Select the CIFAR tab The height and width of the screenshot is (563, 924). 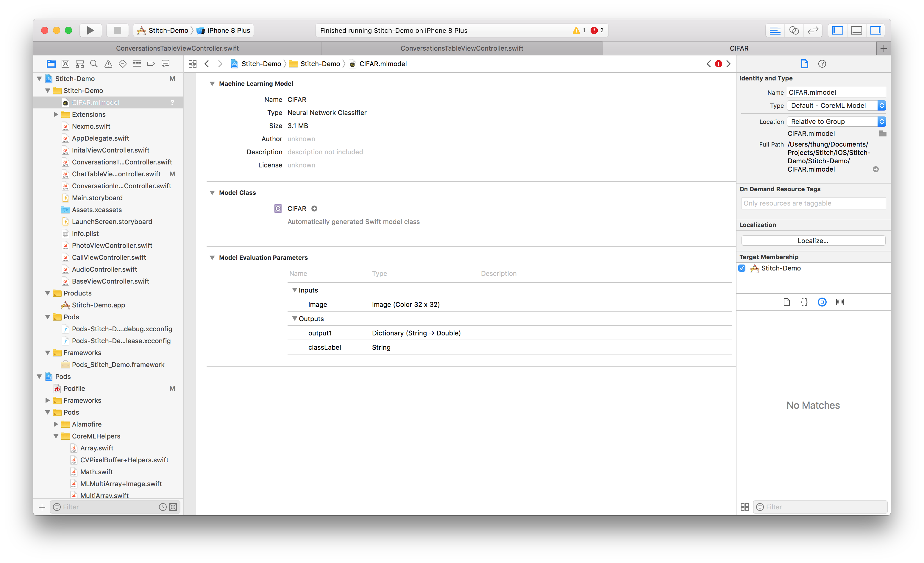739,48
